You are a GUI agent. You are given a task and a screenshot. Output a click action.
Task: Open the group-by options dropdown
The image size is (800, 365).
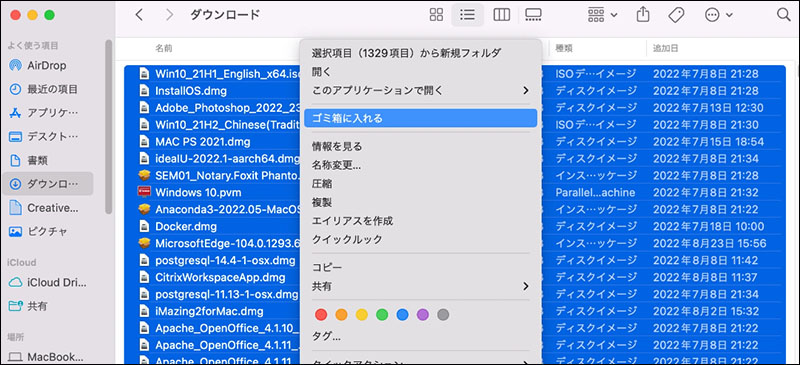click(602, 15)
